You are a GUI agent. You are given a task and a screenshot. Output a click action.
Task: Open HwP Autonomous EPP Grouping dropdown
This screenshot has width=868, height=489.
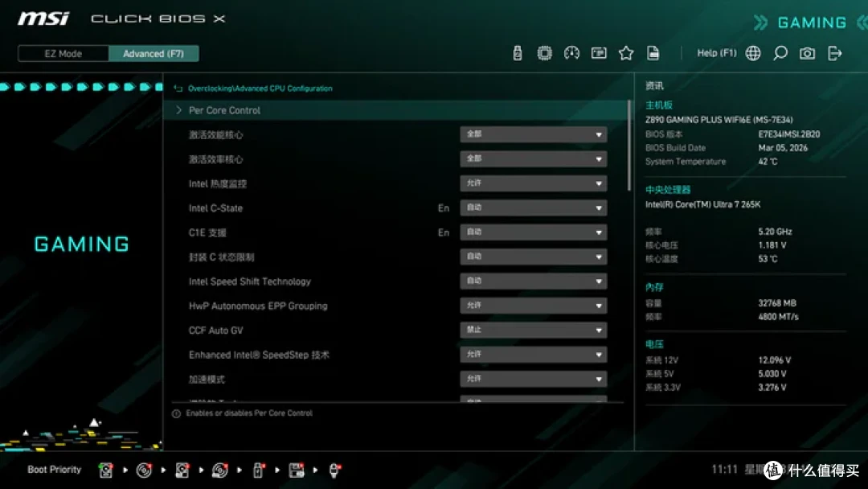(533, 305)
